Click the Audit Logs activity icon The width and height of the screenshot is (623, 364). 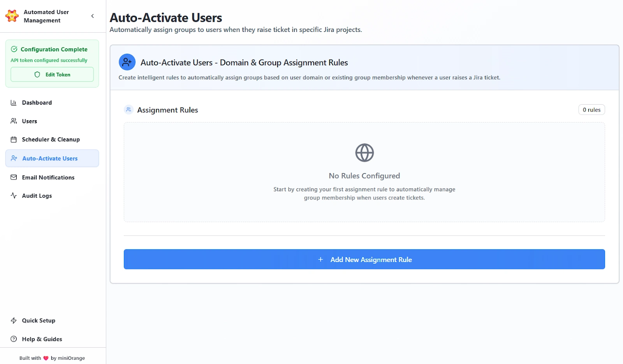tap(13, 196)
